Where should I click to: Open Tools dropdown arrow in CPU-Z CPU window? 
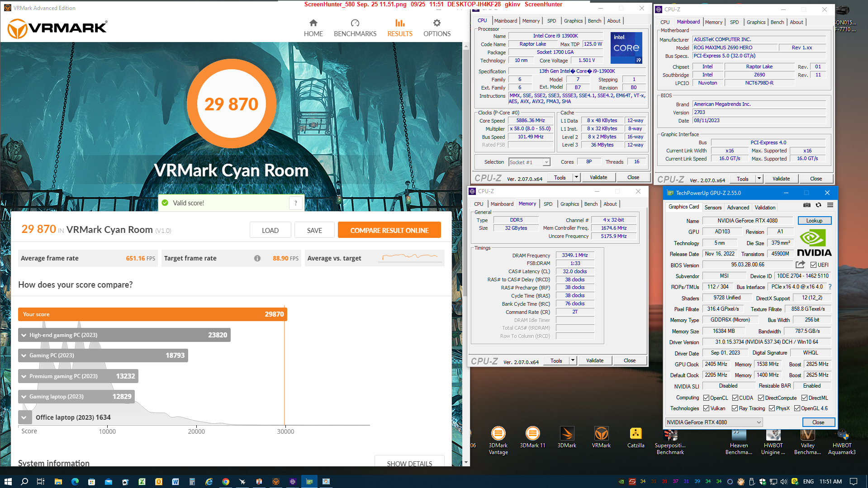[576, 177]
